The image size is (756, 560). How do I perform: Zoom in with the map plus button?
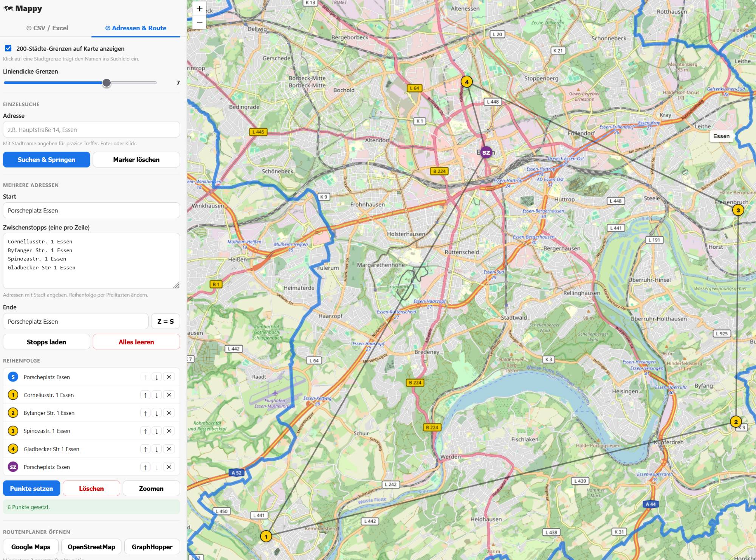point(199,9)
